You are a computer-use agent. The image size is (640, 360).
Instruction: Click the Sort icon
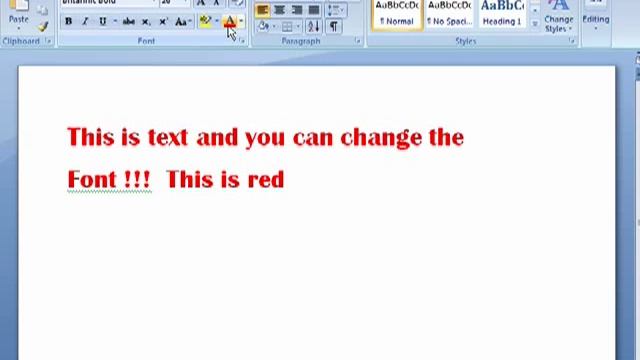313,27
